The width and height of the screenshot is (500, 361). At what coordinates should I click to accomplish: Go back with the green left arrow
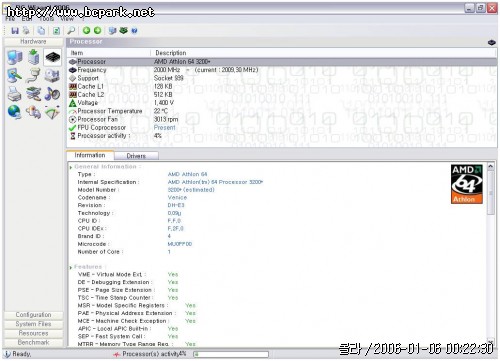tap(86, 31)
